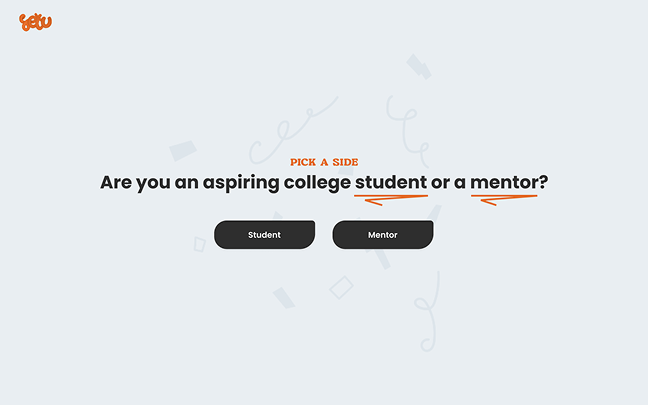Click the small outlined square left of Student

[x=199, y=245]
